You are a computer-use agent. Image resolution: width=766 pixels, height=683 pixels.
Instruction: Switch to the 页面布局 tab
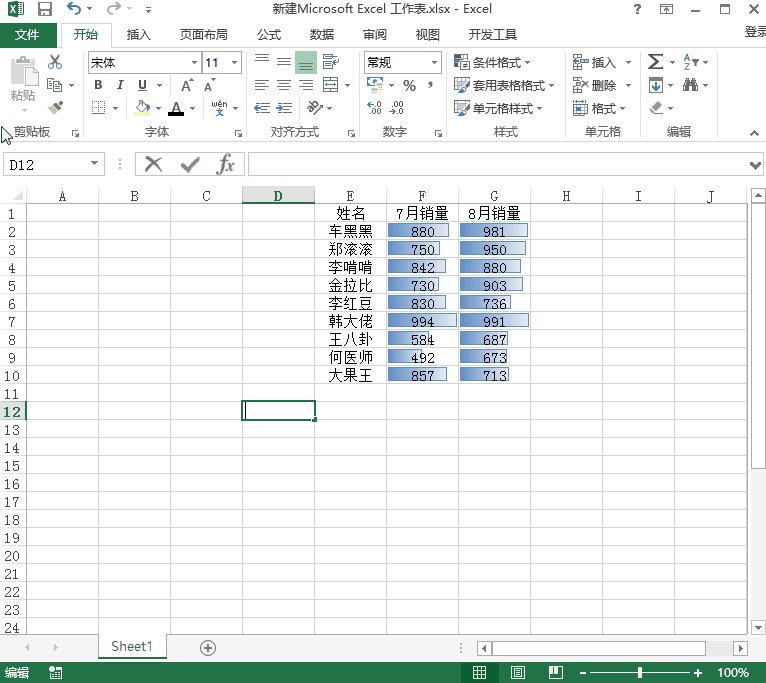click(204, 35)
